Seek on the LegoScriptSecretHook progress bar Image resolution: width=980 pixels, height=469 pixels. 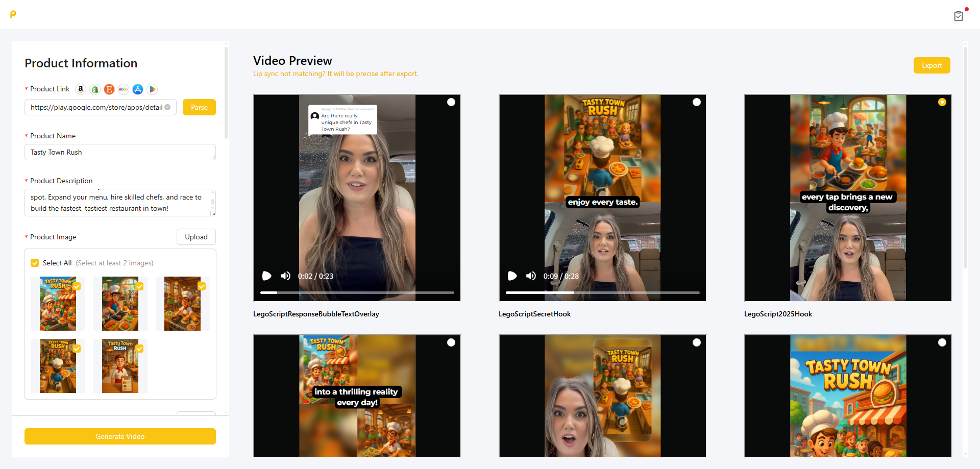click(602, 292)
